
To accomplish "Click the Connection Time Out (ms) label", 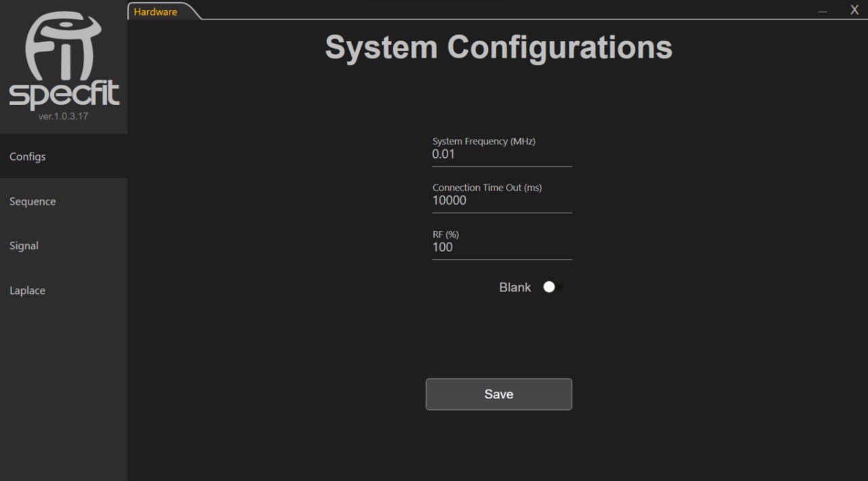I will (487, 188).
